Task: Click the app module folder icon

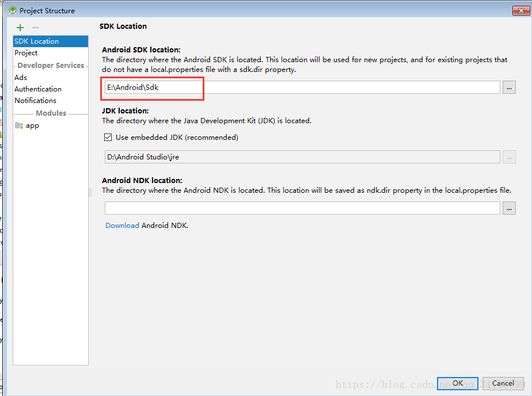Action: [19, 125]
